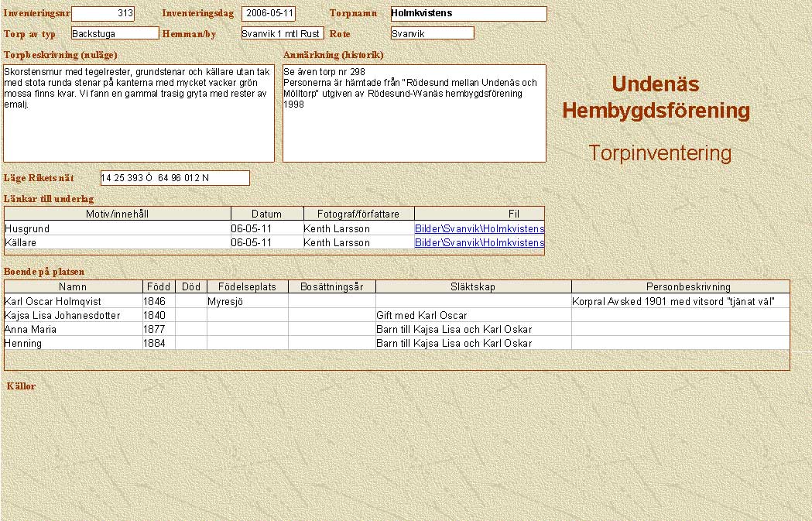Select the Kajsa Lisa Johanesdotter row

tap(74, 315)
